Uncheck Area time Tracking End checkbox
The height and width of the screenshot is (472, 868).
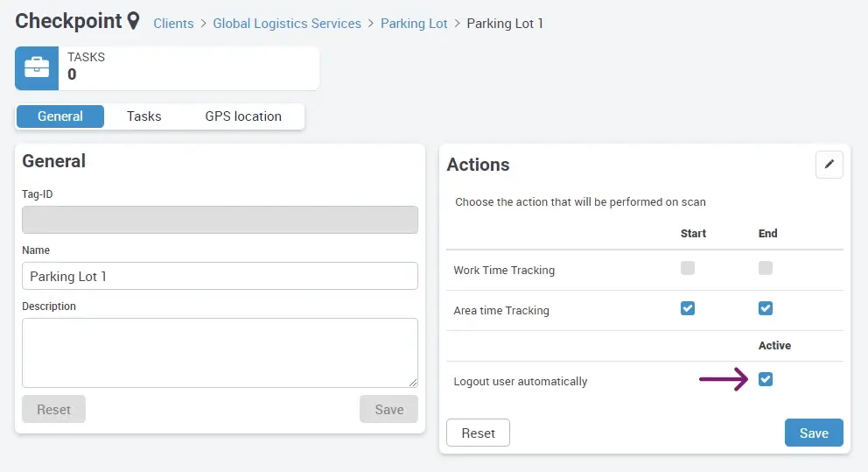[766, 308]
